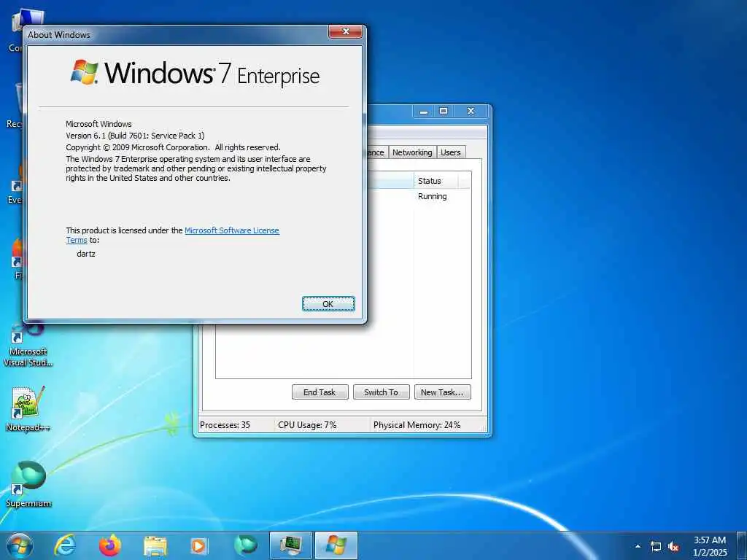
Task: Click OK in About Windows dialog
Action: click(328, 304)
